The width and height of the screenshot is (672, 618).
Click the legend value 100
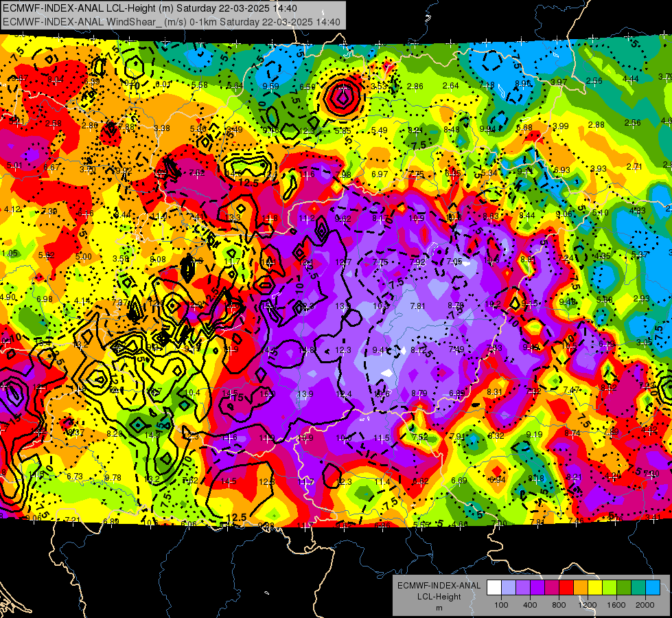click(x=501, y=605)
